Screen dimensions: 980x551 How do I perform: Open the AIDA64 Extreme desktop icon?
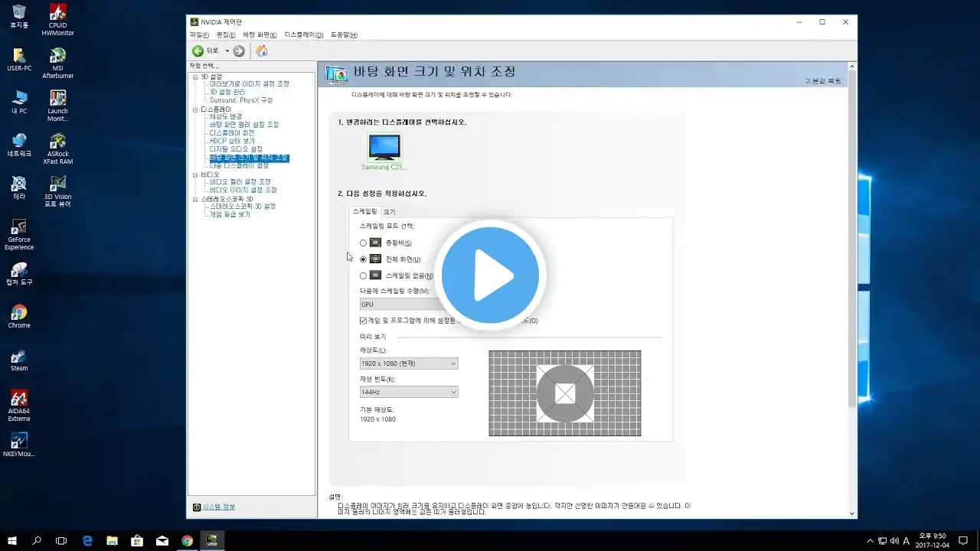coord(19,406)
